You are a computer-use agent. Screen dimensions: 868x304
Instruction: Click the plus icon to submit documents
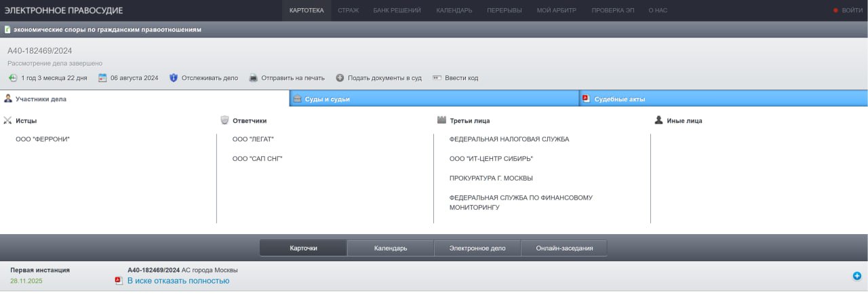coord(340,78)
